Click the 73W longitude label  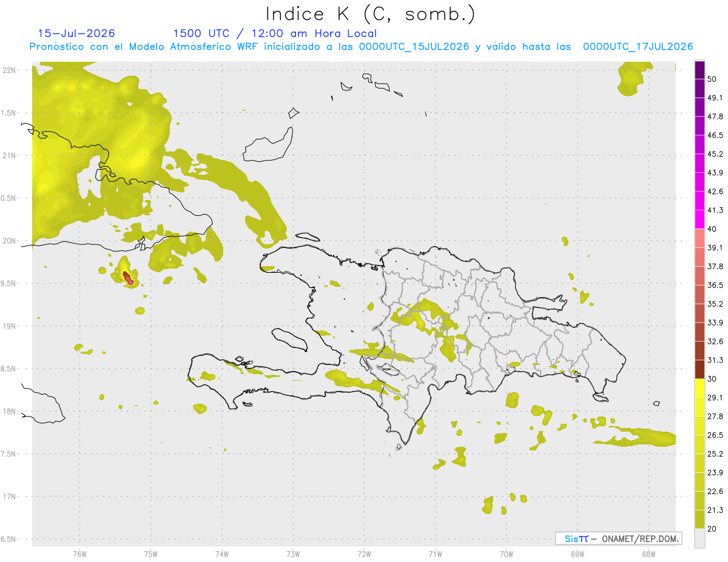coord(293,554)
